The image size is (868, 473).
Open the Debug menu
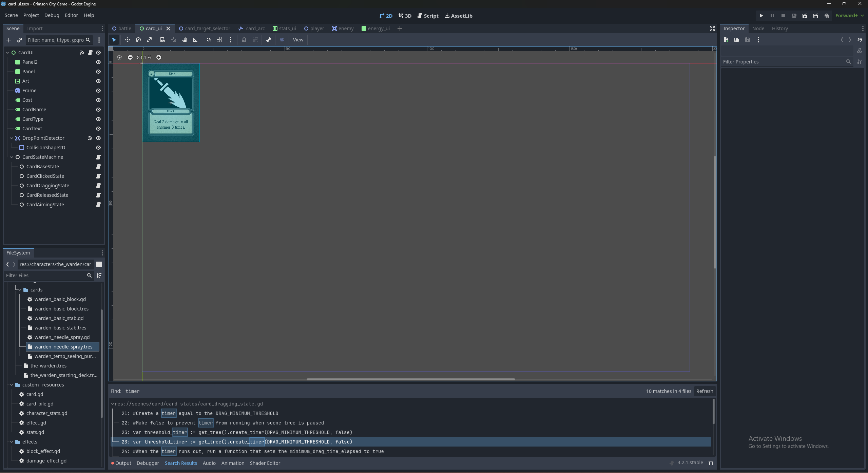tap(52, 15)
